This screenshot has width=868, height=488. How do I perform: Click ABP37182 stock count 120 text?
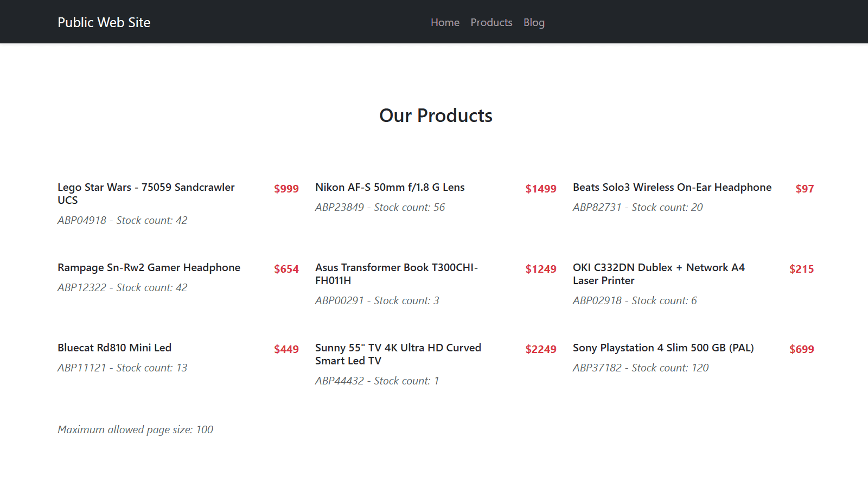641,368
